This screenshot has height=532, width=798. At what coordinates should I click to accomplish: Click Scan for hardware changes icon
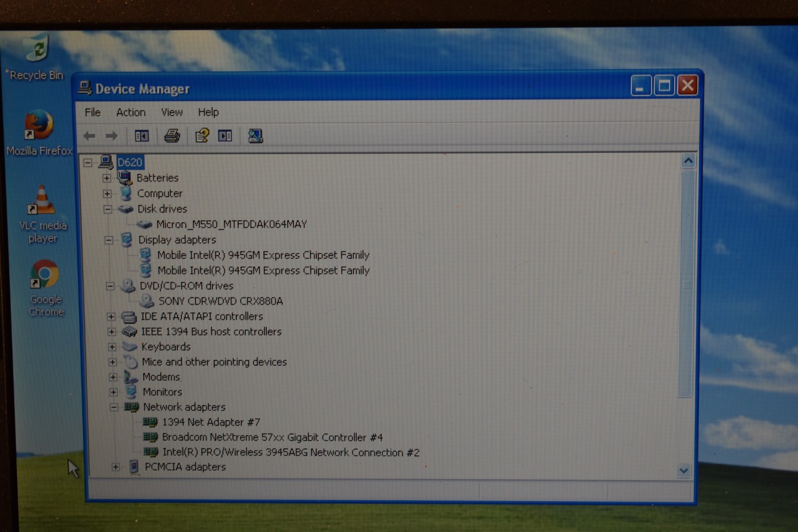(255, 136)
